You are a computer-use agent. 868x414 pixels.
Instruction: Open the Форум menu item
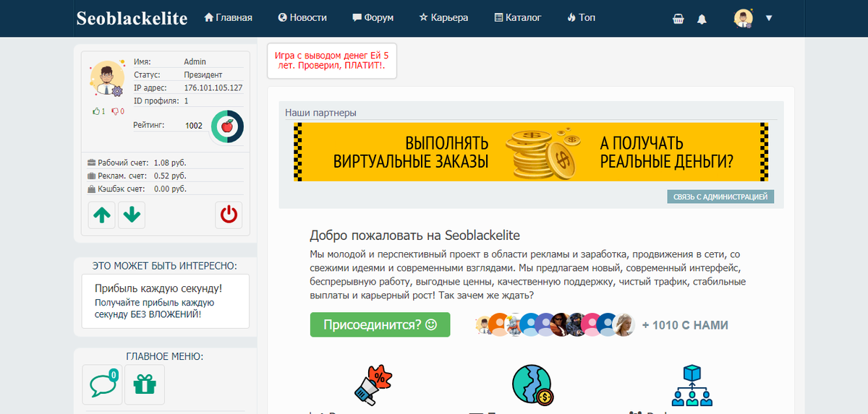click(373, 17)
